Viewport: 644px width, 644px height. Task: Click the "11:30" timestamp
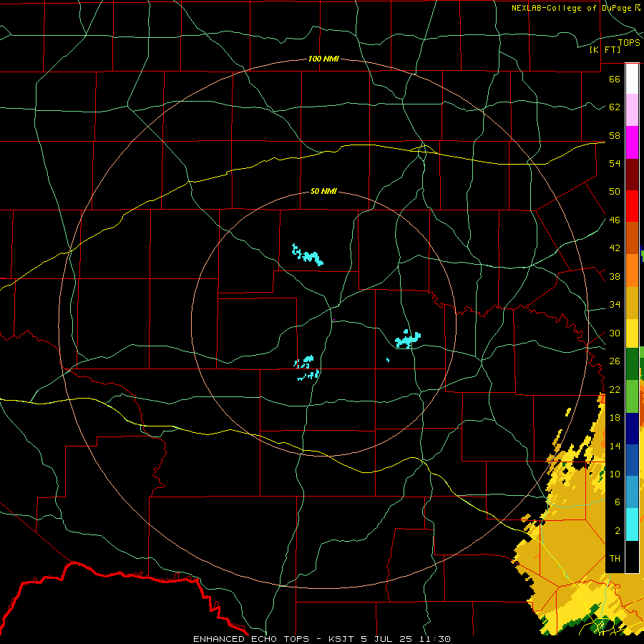coord(435,639)
